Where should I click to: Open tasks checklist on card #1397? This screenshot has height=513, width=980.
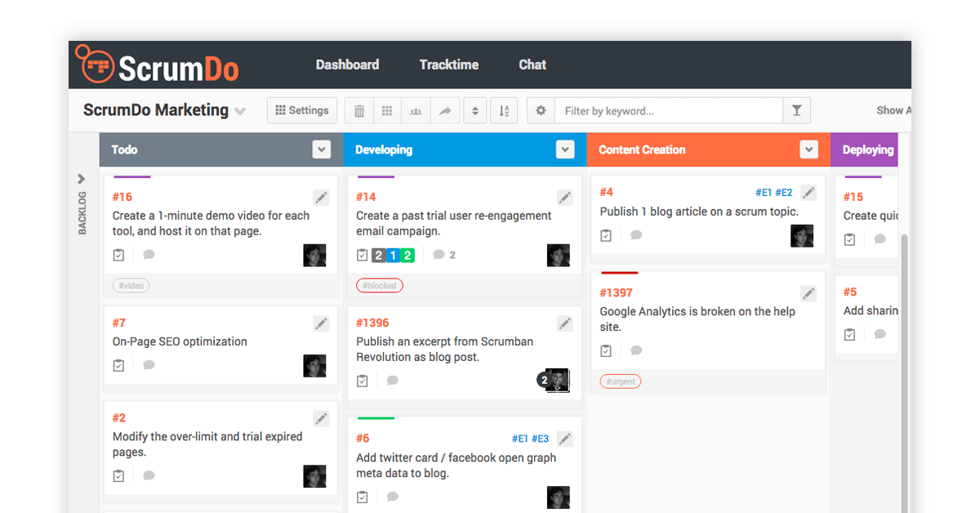606,350
